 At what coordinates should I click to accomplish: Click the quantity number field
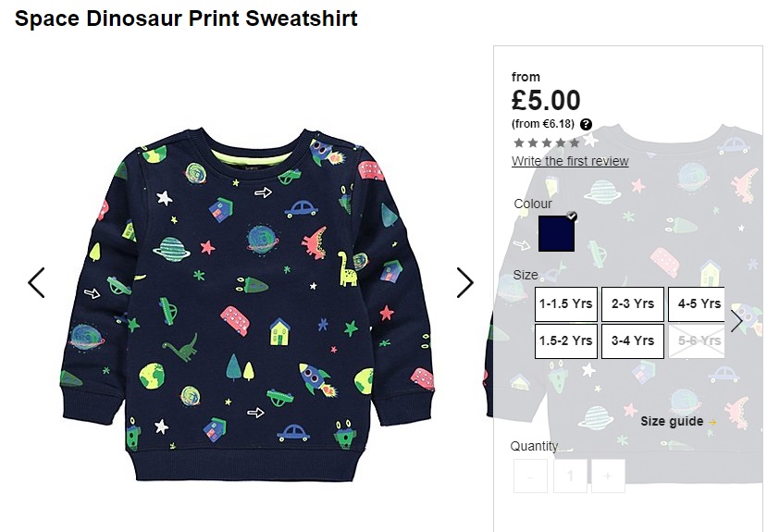[570, 476]
